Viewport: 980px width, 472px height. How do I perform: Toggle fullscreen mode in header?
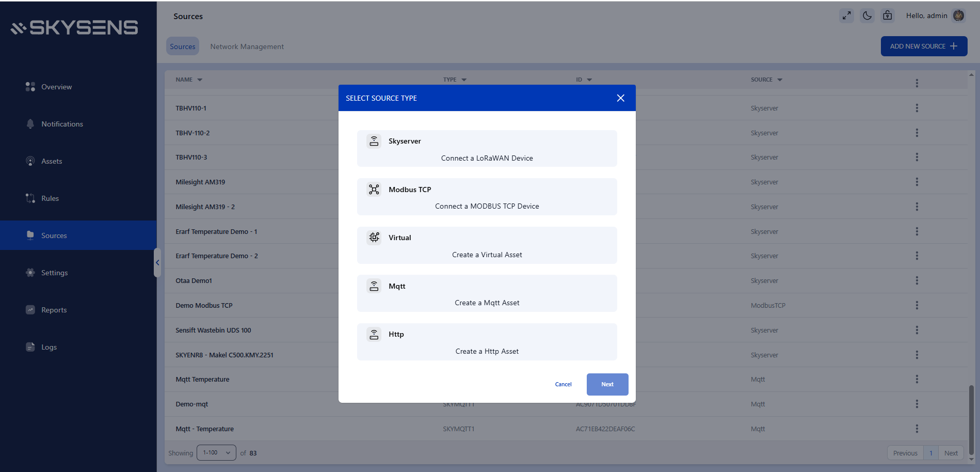pyautogui.click(x=846, y=16)
